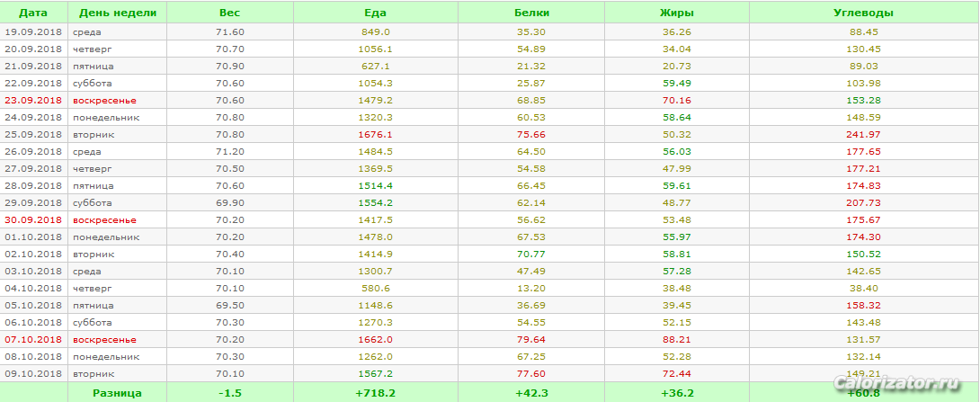This screenshot has height=402, width=980.
Task: Click the fat value 88.21
Action: (x=676, y=339)
